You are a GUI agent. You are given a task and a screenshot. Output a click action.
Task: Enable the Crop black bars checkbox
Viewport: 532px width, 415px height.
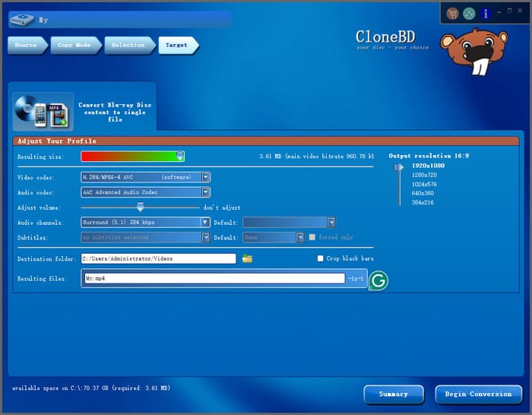click(x=321, y=258)
